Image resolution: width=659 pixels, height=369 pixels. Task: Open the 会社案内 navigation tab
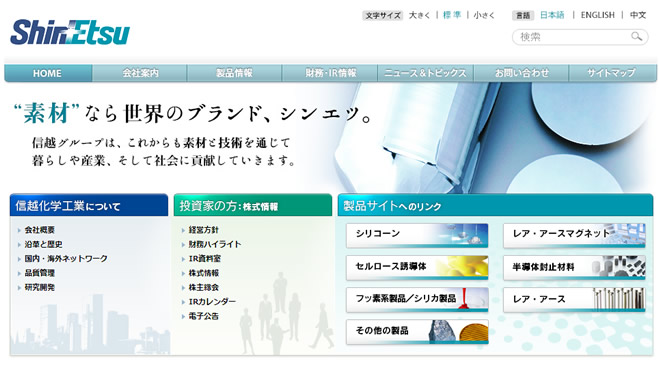140,73
